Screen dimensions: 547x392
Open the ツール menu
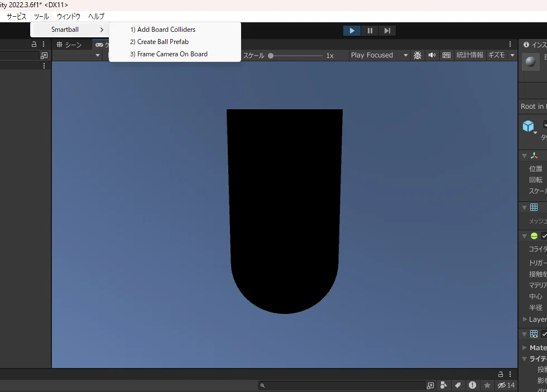[x=41, y=16]
